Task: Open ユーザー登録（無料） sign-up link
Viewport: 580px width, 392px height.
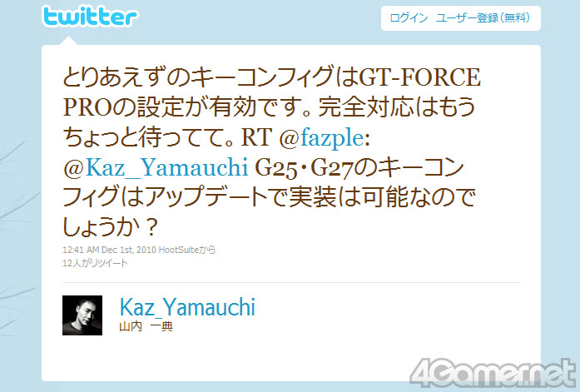Action: [483, 17]
